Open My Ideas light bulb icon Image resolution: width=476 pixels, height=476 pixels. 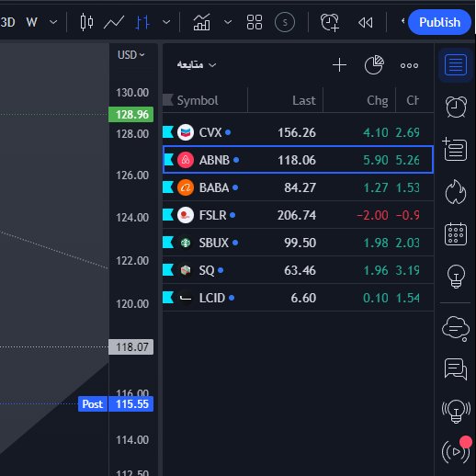pos(456,277)
